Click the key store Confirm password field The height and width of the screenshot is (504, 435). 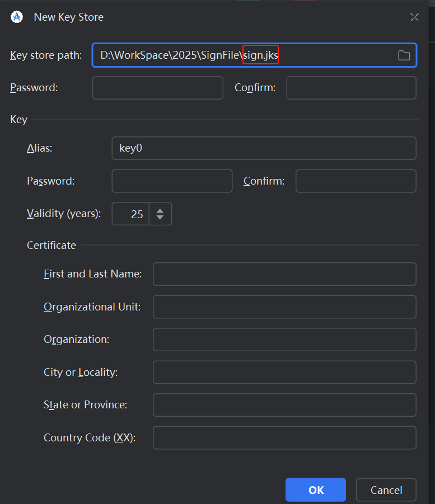click(352, 88)
